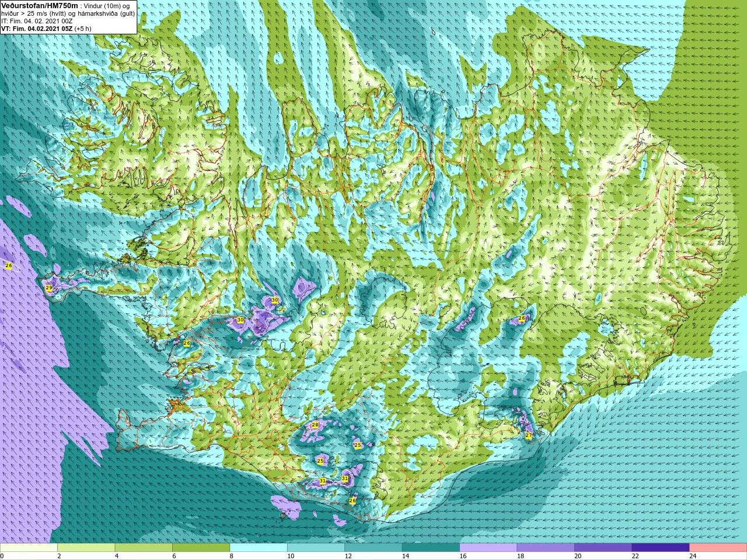This screenshot has width=747, height=560.
Task: Click the legend tick label "22"
Action: 636,556
